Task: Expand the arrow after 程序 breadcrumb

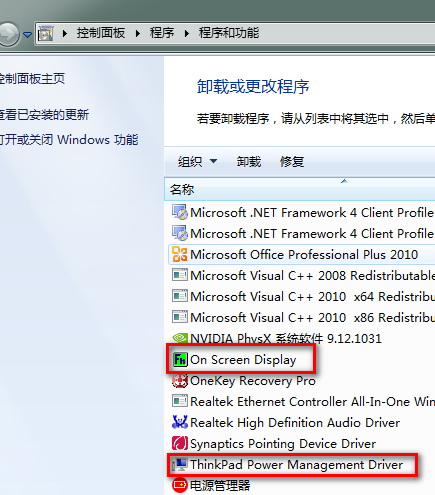Action: (x=187, y=33)
